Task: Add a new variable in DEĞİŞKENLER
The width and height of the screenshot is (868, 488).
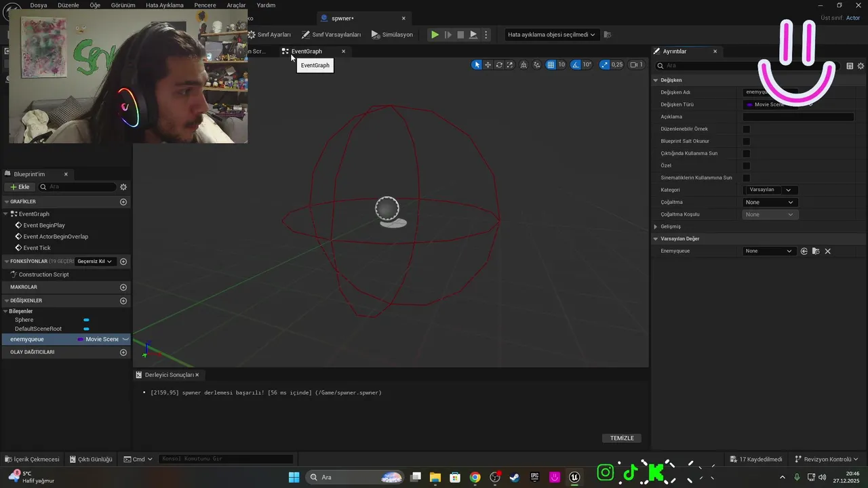Action: click(123, 301)
